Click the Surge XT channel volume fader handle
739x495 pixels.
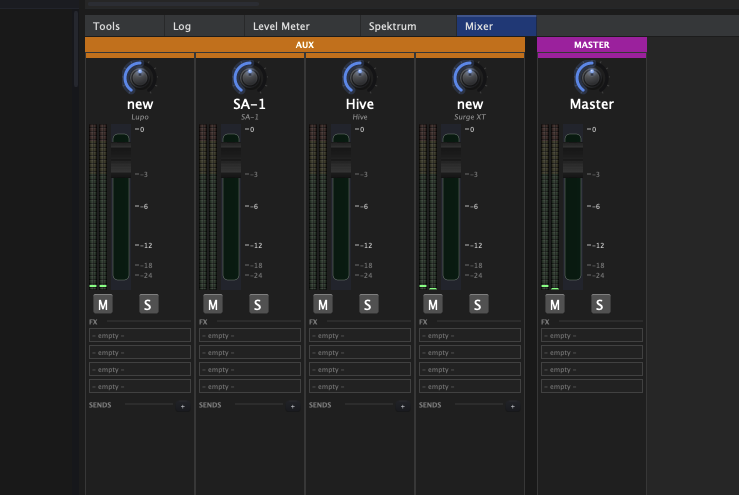451,160
